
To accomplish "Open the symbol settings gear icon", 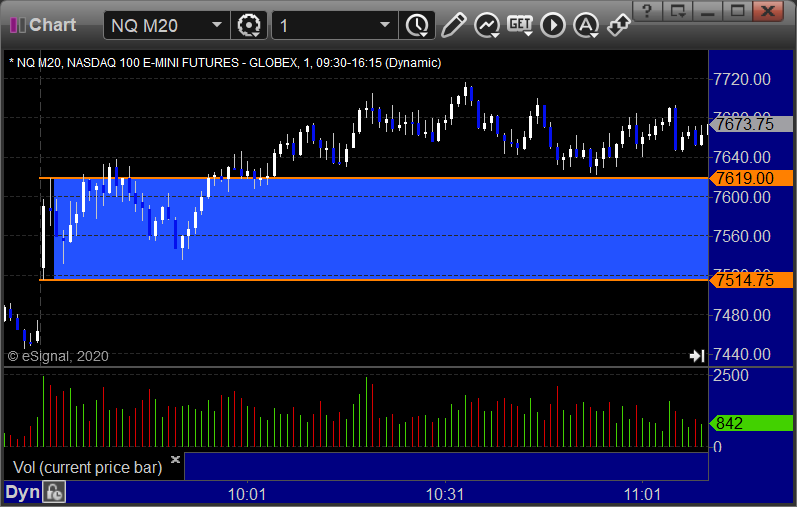I will tap(249, 25).
